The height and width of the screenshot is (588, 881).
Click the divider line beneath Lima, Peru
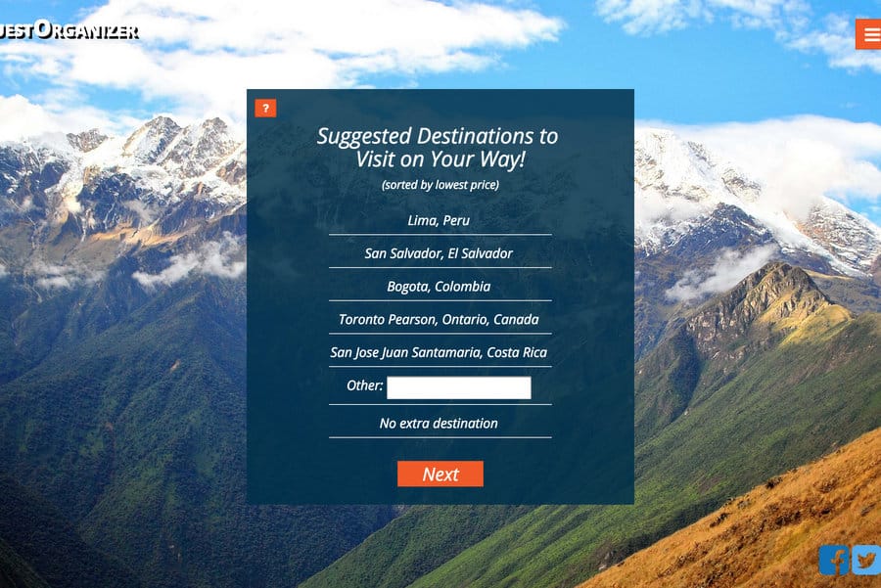pyautogui.click(x=440, y=234)
